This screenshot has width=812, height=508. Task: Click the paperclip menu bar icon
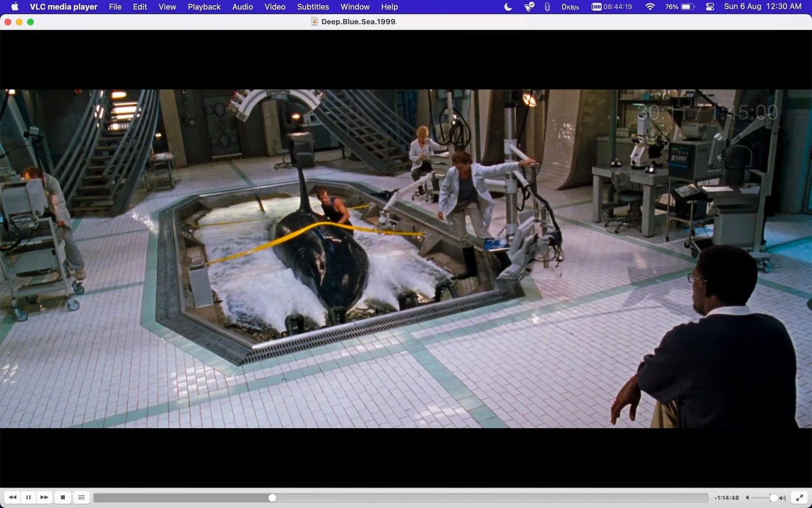pyautogui.click(x=547, y=7)
